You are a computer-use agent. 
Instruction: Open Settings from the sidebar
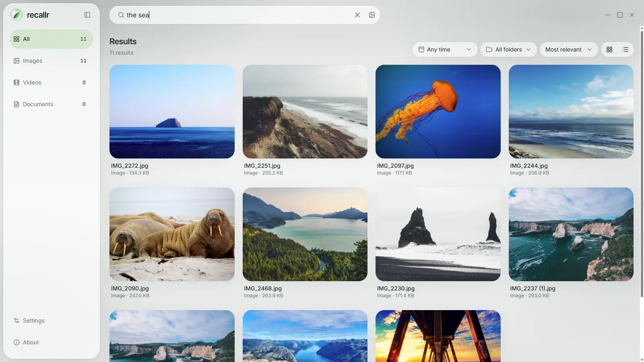52,321
